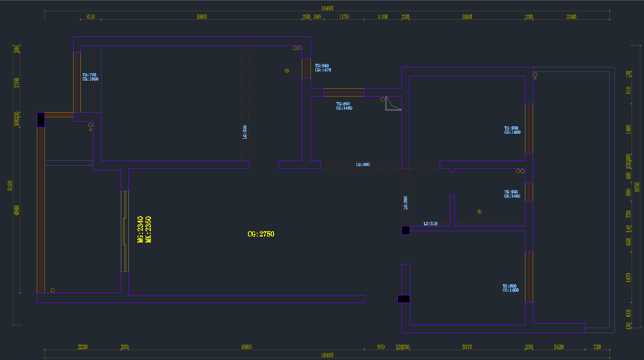Select the TG:720 window annotation
Image resolution: width=644 pixels, height=360 pixels.
pyautogui.click(x=89, y=75)
